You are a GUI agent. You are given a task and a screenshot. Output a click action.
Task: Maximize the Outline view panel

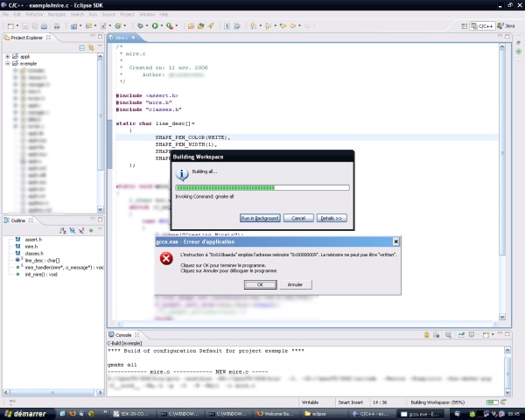[100, 220]
